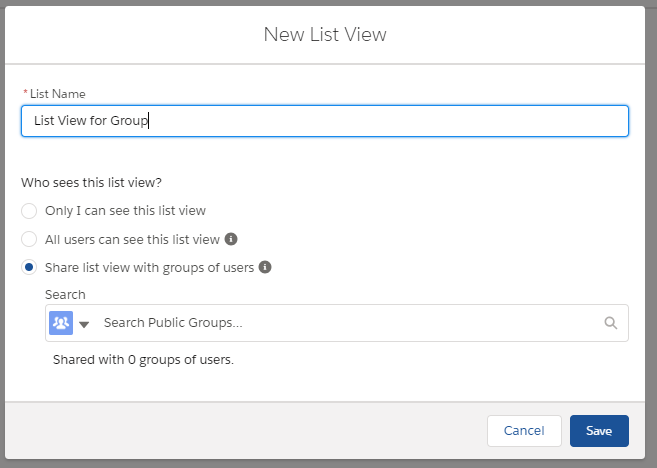Screen dimensions: 657x468
Task: Click the Search label above group lookup
Action: point(65,295)
